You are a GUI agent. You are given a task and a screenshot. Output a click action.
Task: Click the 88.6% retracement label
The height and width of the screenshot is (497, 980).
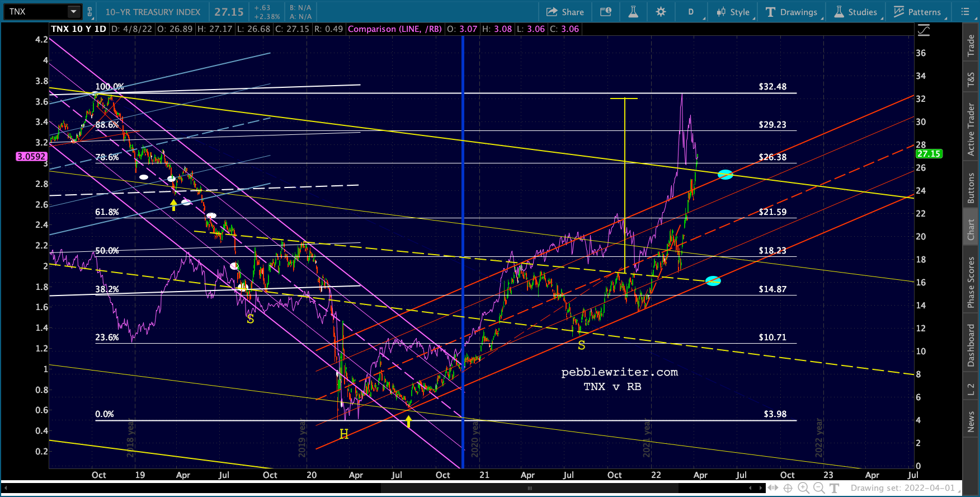[x=107, y=125]
